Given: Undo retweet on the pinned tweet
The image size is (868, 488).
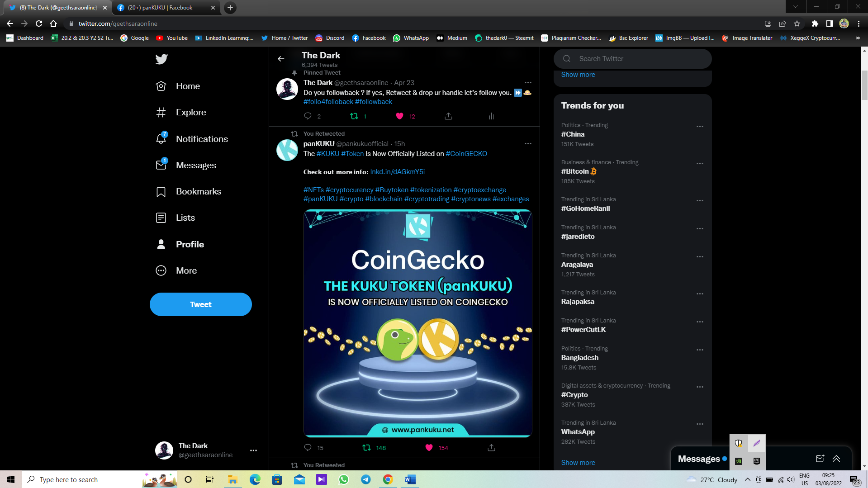Looking at the screenshot, I should pyautogui.click(x=354, y=116).
